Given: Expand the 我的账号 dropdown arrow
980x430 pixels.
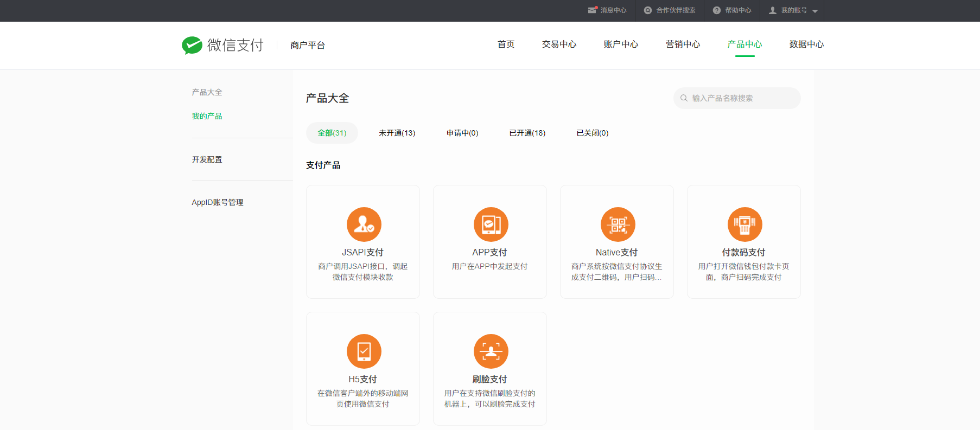Looking at the screenshot, I should tap(815, 11).
